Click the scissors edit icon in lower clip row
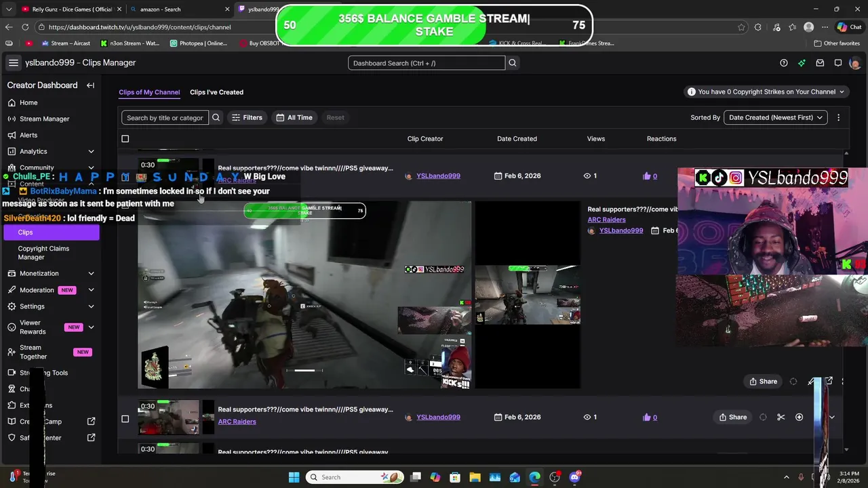This screenshot has width=868, height=488. pos(781,417)
